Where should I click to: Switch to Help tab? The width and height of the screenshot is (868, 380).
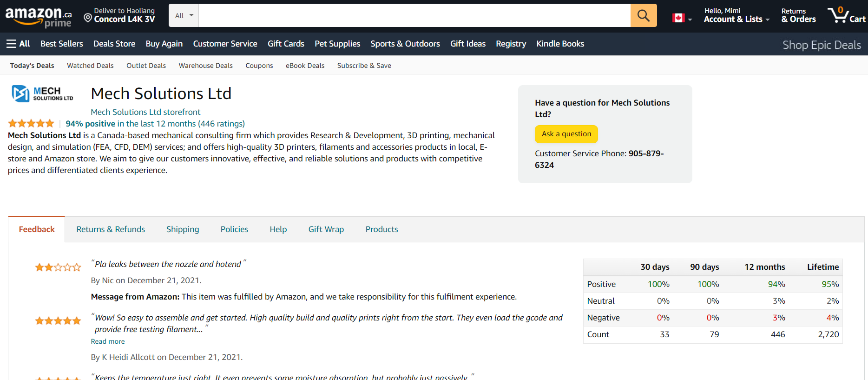tap(278, 229)
